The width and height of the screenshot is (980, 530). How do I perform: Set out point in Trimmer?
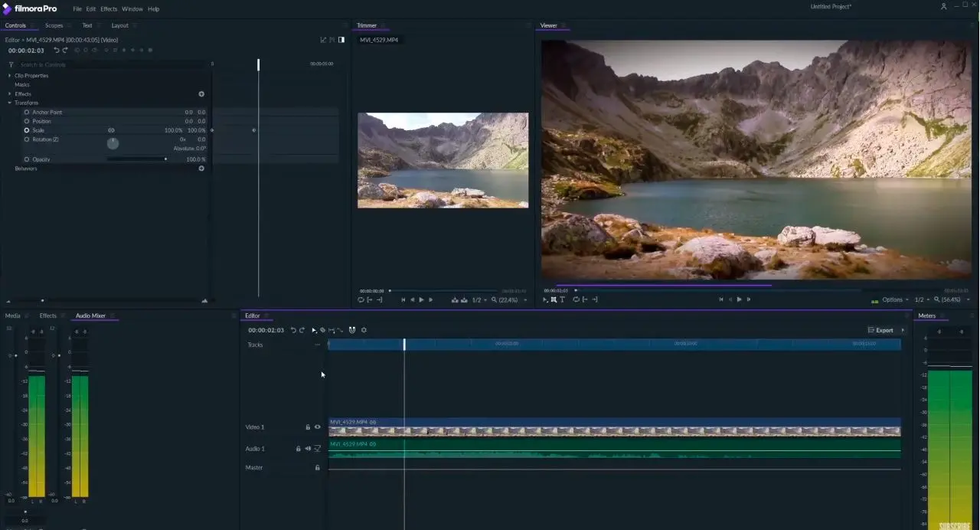tap(379, 300)
